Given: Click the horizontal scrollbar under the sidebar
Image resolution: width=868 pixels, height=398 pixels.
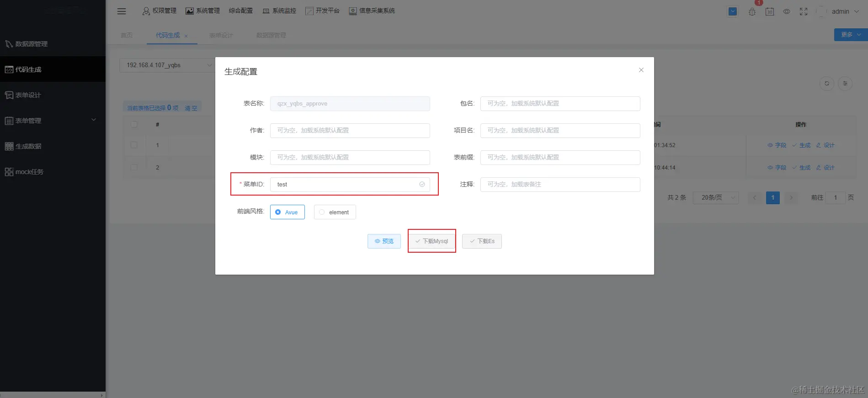Looking at the screenshot, I should pos(53,395).
